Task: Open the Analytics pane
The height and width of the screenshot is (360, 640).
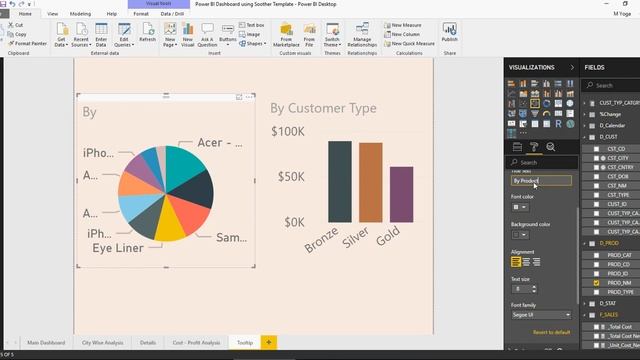Action: [x=551, y=147]
